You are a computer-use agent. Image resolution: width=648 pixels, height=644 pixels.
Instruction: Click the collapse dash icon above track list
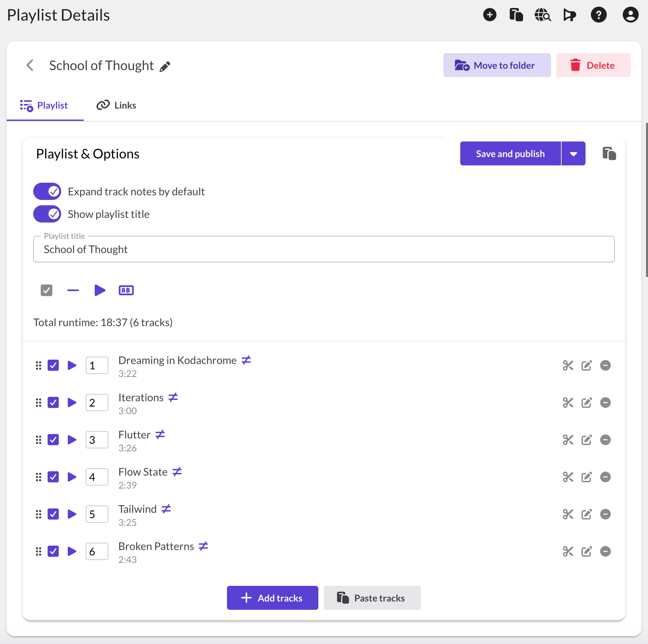click(73, 290)
